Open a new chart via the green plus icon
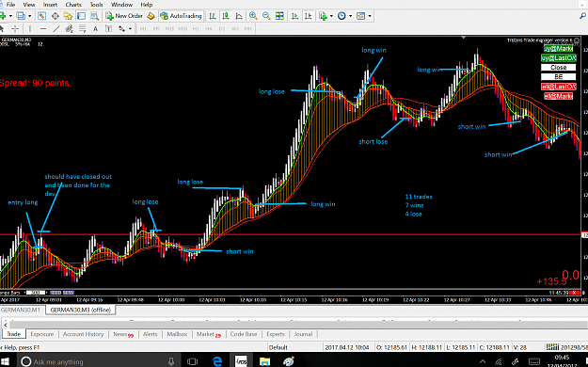This screenshot has height=367, width=588. click(3, 16)
